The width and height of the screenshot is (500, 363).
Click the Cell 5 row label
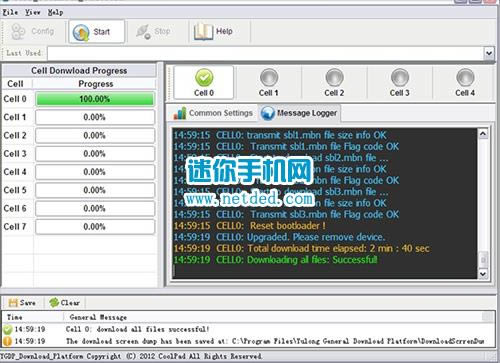coord(15,190)
